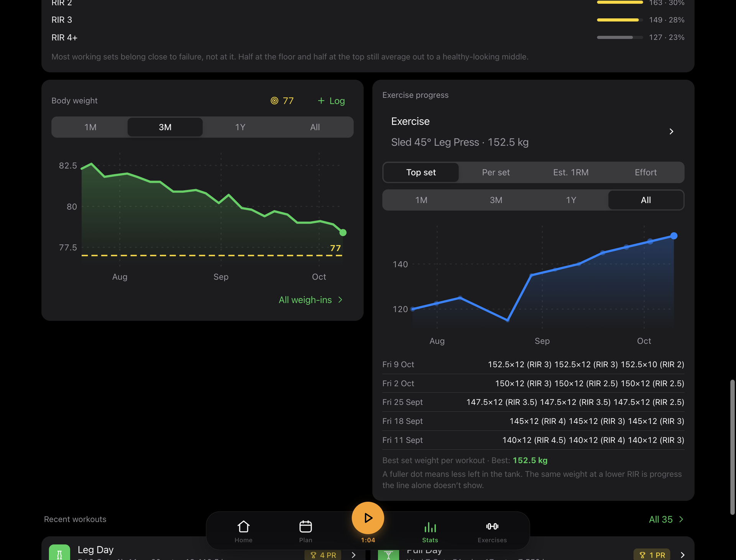Switch to Top set view
Image resolution: width=736 pixels, height=560 pixels.
(x=421, y=172)
